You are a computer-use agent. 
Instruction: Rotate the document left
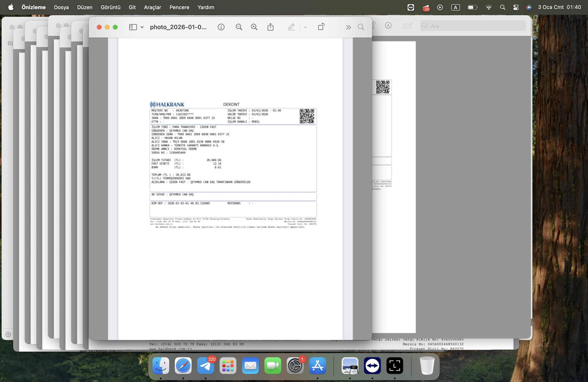click(321, 27)
